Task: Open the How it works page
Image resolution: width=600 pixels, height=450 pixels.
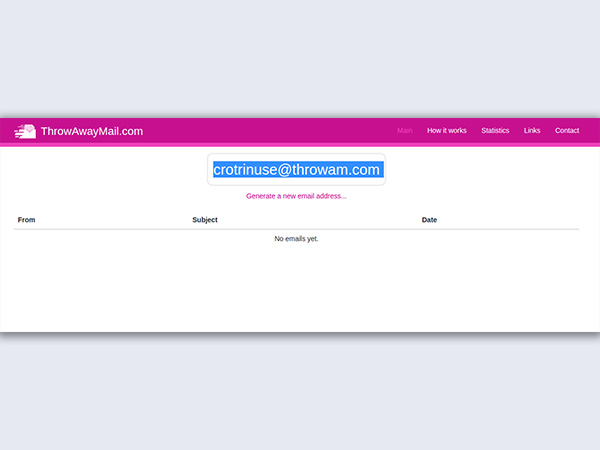Action: (x=446, y=131)
